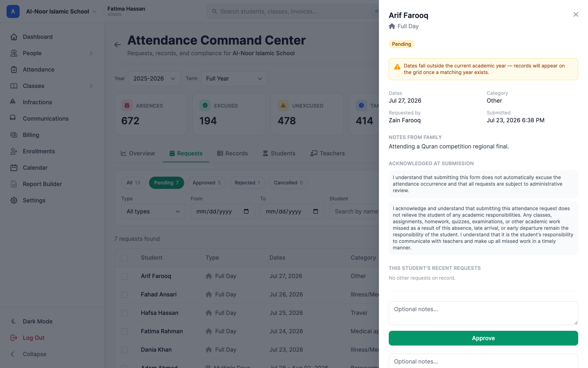Click the Report Builder document icon
The image size is (588, 368).
(14, 184)
